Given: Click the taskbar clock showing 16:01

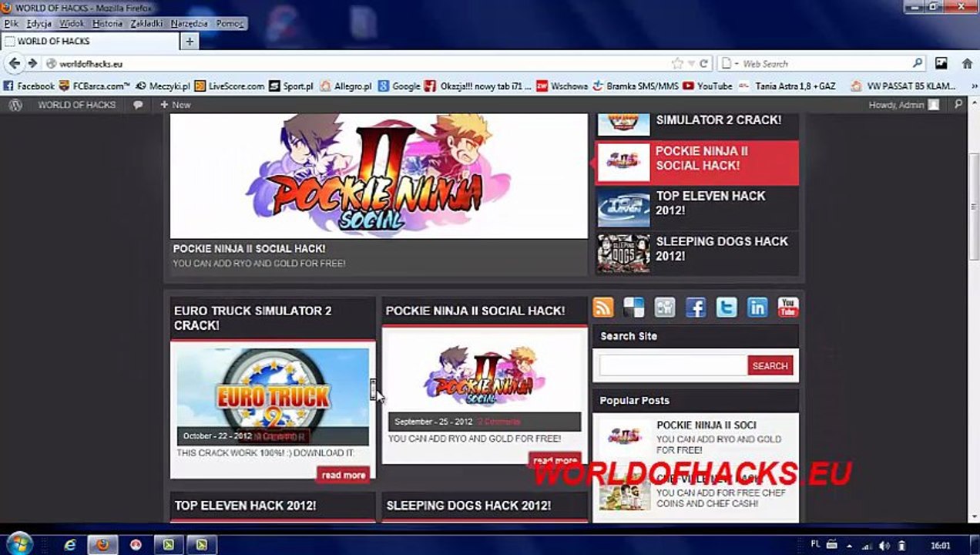Looking at the screenshot, I should [940, 546].
